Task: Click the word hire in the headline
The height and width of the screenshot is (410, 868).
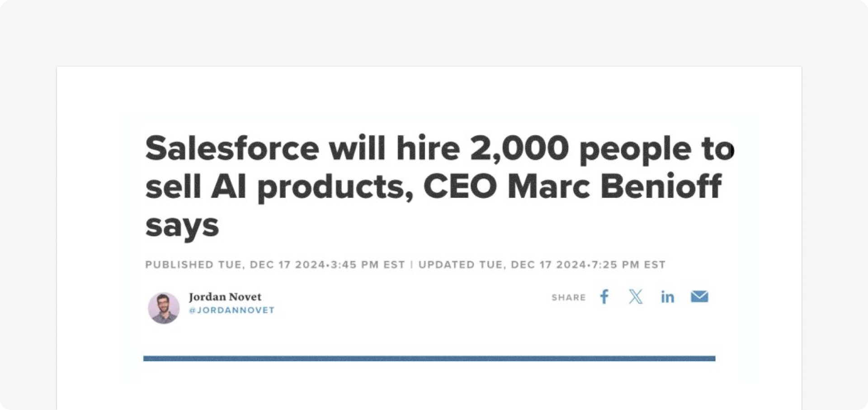Action: 428,148
